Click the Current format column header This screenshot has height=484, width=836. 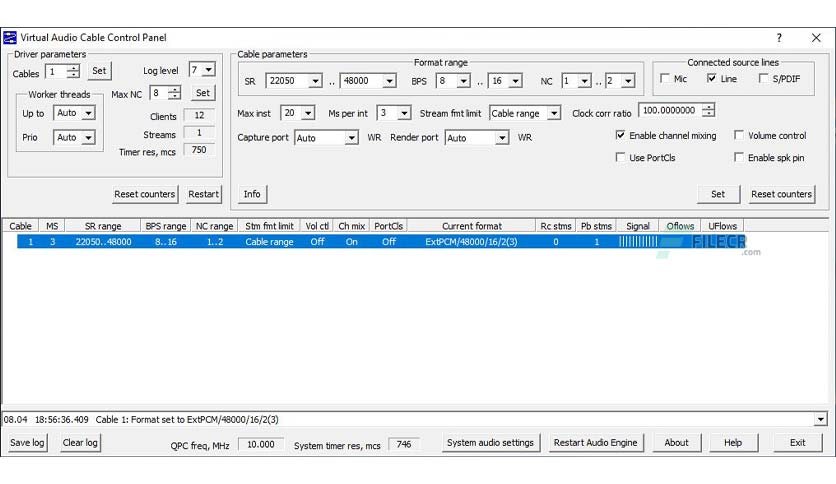472,226
